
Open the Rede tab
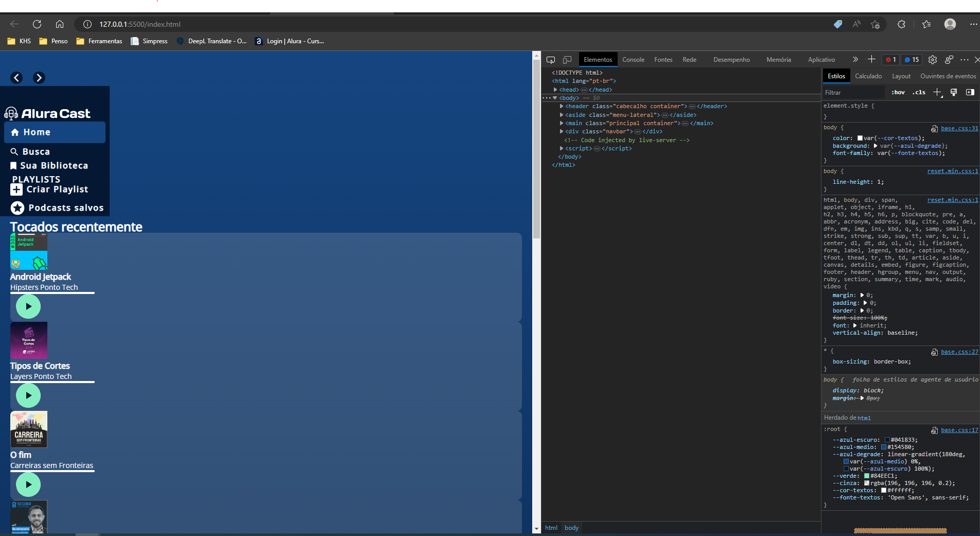(x=690, y=60)
